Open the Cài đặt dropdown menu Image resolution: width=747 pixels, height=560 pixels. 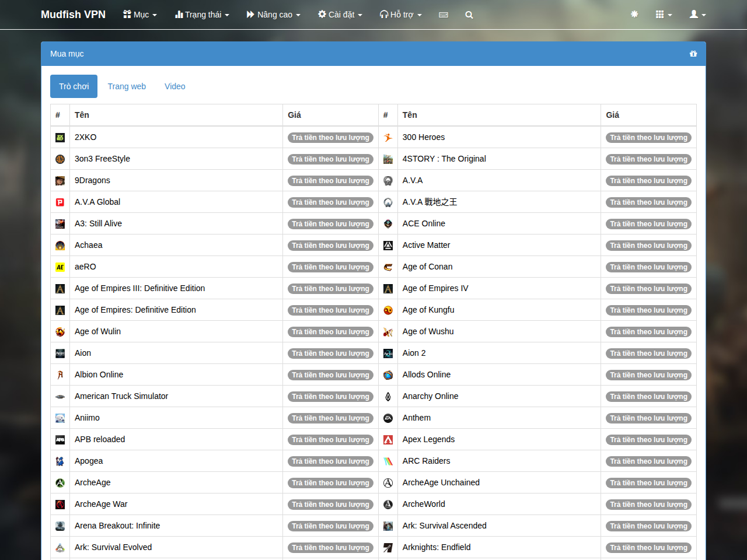click(x=340, y=15)
